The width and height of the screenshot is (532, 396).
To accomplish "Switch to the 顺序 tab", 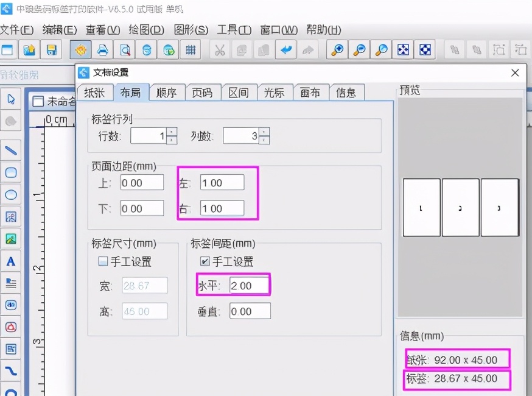I will 167,93.
